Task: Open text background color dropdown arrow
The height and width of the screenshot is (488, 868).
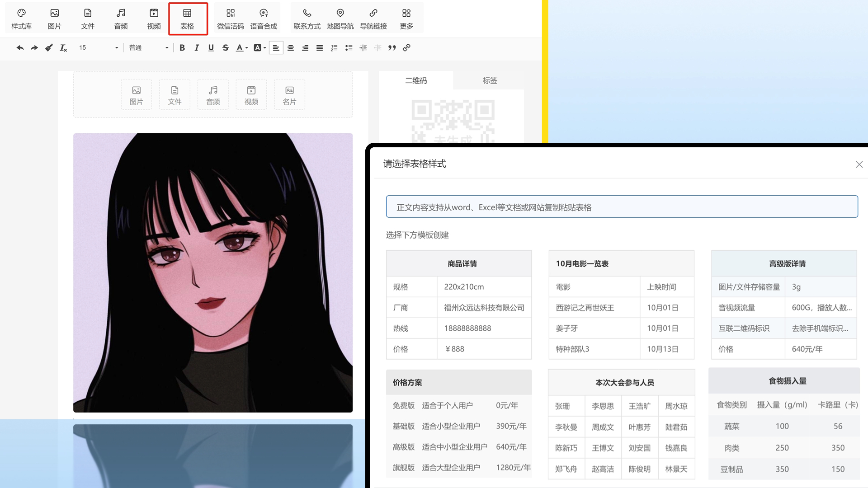Action: click(x=264, y=48)
